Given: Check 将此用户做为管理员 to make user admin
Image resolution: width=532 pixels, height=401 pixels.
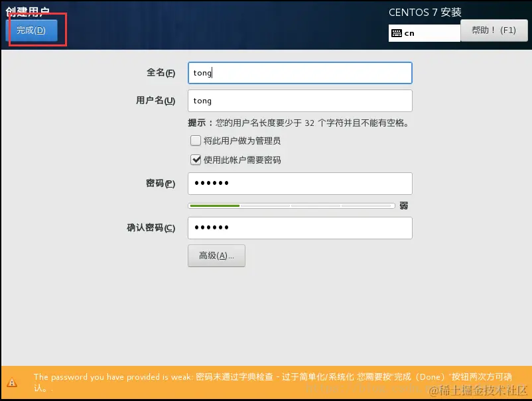Looking at the screenshot, I should pos(196,141).
